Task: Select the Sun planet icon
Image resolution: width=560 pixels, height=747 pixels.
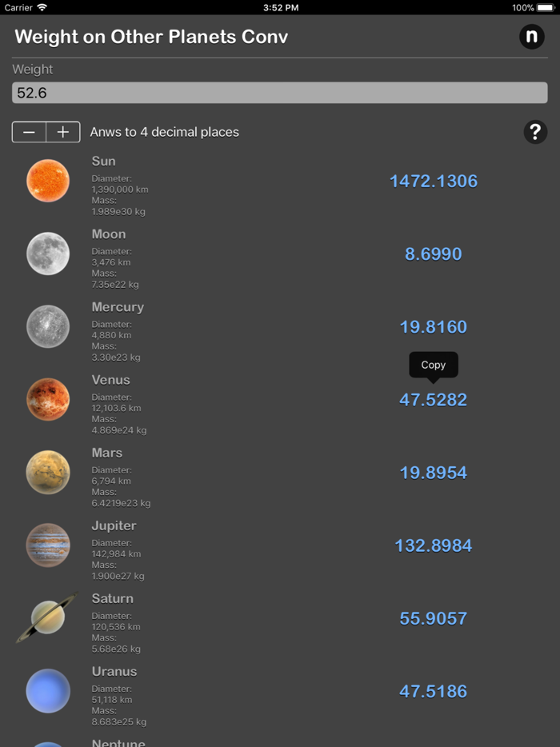Action: [48, 180]
